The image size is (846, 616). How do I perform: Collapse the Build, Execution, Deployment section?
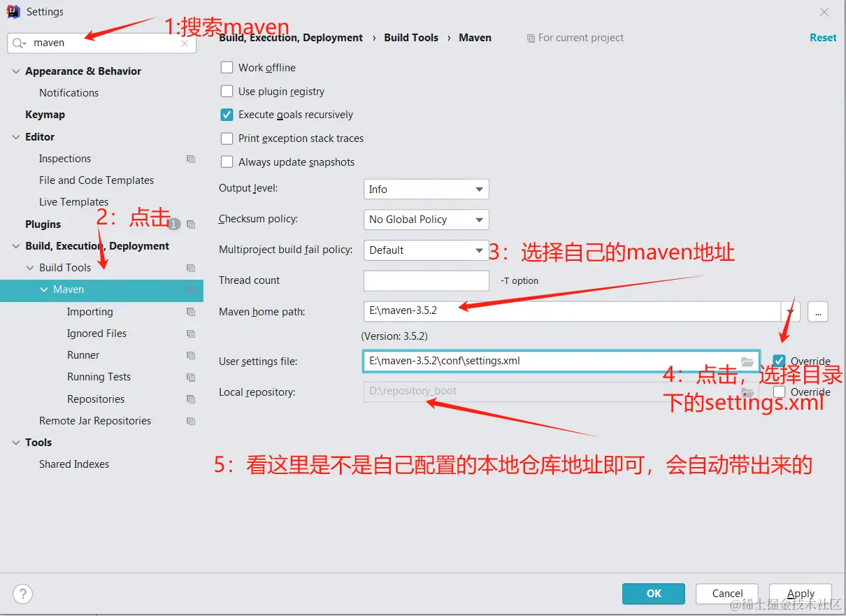[x=16, y=246]
